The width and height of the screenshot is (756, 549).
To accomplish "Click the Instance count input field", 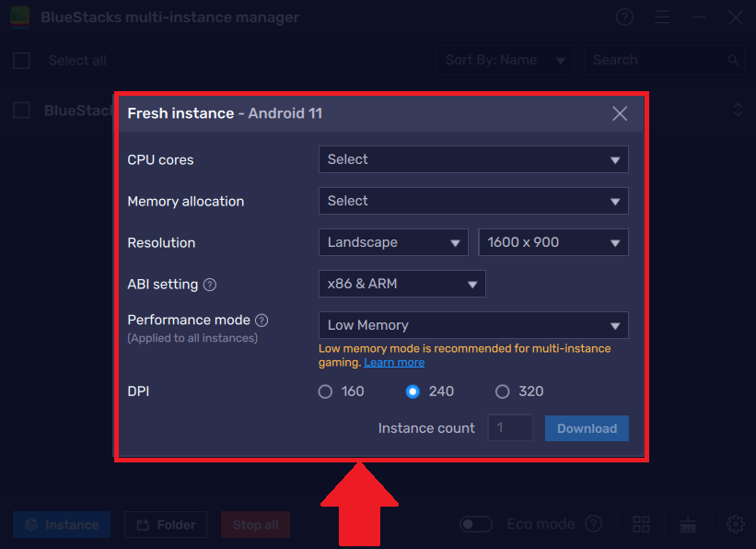I will (x=510, y=427).
